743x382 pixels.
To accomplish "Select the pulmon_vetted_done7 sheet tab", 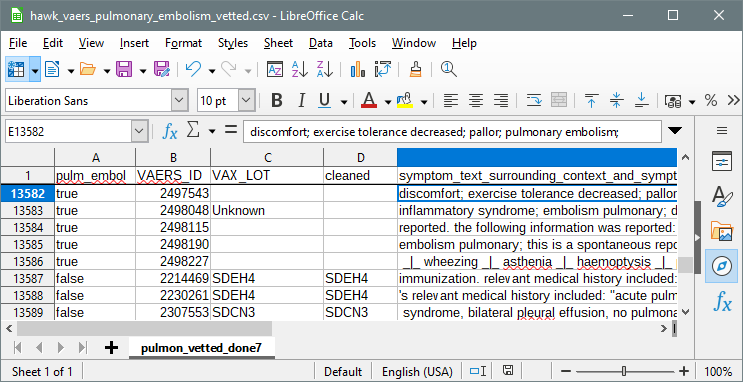I will (201, 348).
